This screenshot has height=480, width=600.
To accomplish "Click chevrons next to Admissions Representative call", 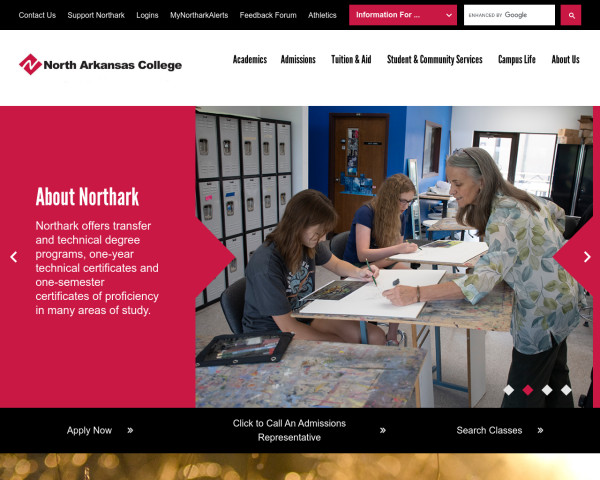I will (x=383, y=430).
